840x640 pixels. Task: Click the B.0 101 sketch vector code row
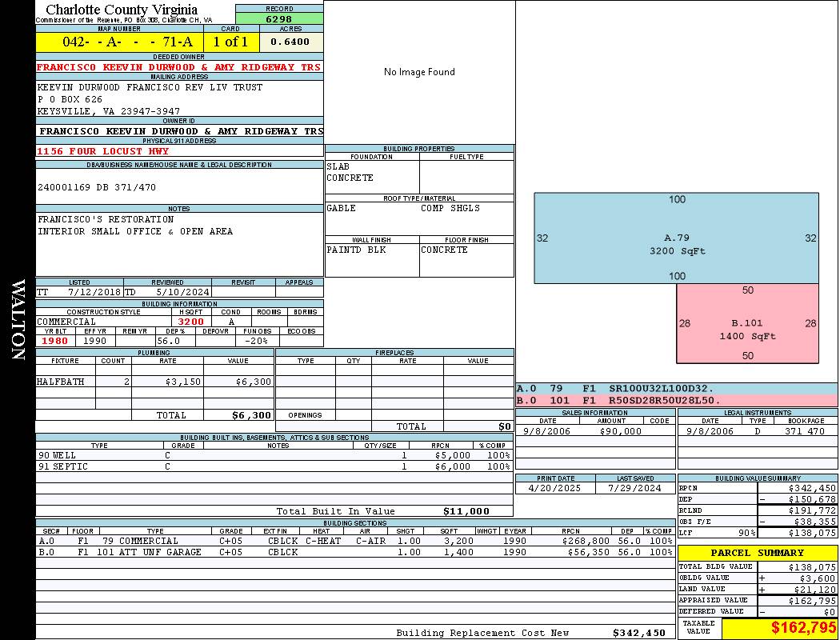(676, 401)
